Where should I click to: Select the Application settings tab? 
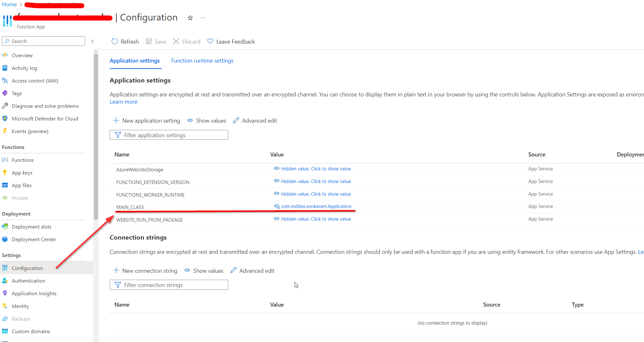[135, 61]
